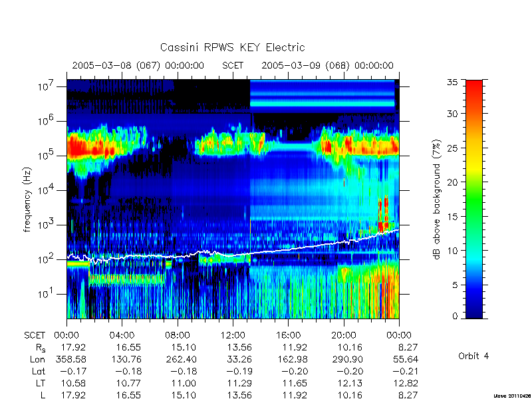Click the Lon value "130.76"
The height and width of the screenshot is (399, 532).
127,359
